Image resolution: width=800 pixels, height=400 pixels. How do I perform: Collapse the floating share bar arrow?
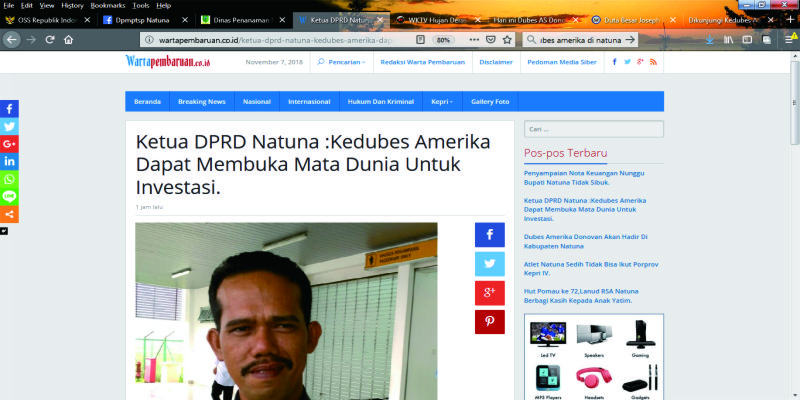[x=4, y=231]
